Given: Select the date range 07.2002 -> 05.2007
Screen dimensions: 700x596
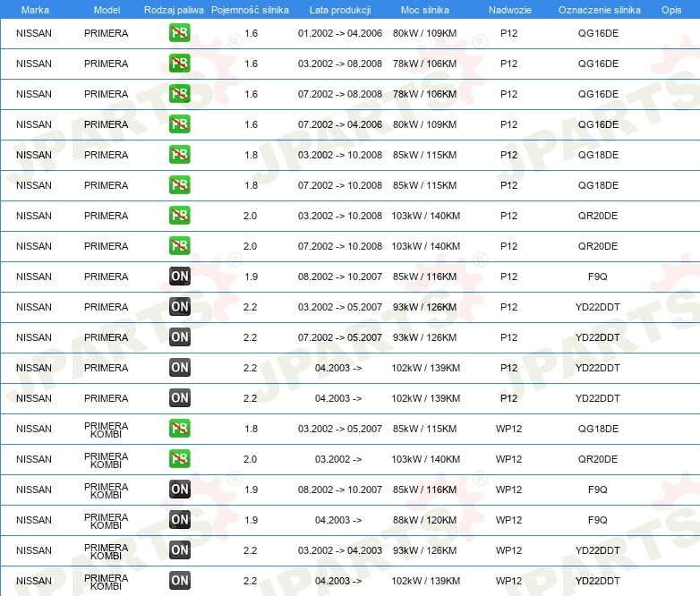Looking at the screenshot, I should click(340, 337).
